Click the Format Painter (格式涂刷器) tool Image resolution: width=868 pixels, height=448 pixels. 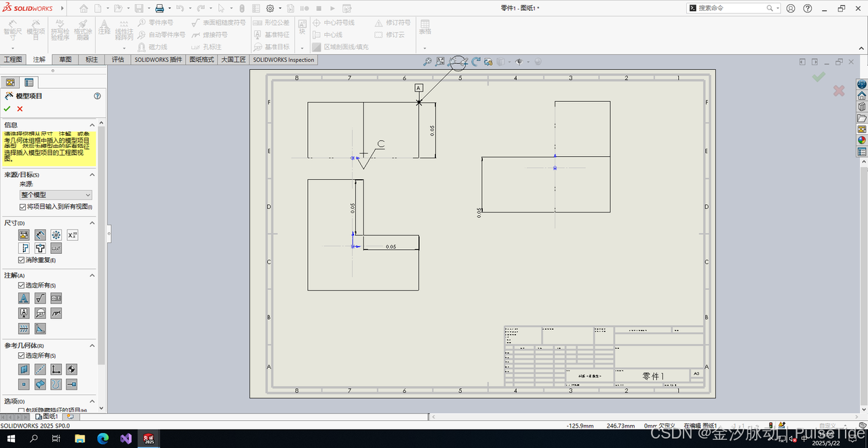pyautogui.click(x=83, y=31)
